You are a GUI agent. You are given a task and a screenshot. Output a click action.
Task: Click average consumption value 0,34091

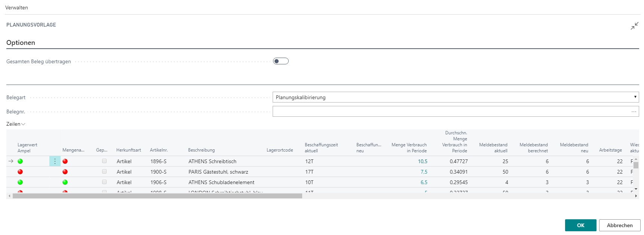(459, 172)
